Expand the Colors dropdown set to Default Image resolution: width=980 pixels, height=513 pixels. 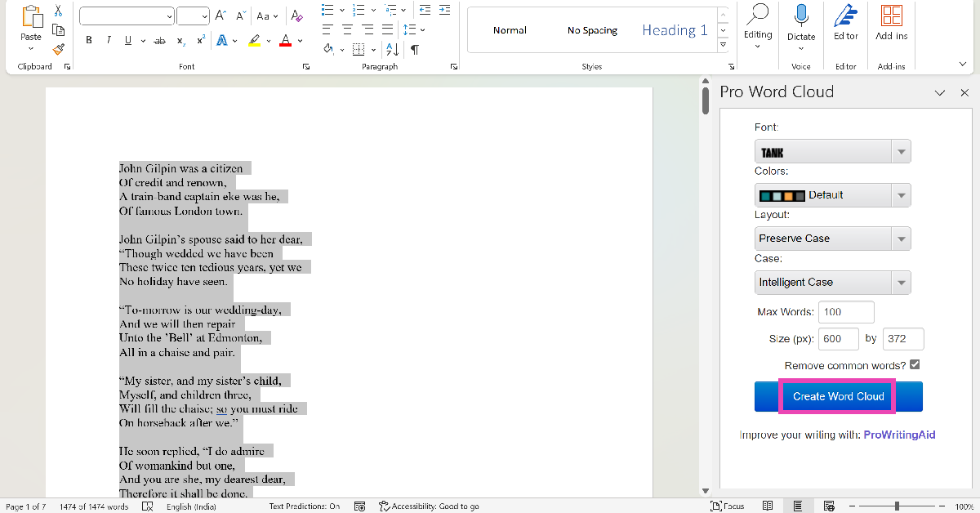(x=832, y=195)
